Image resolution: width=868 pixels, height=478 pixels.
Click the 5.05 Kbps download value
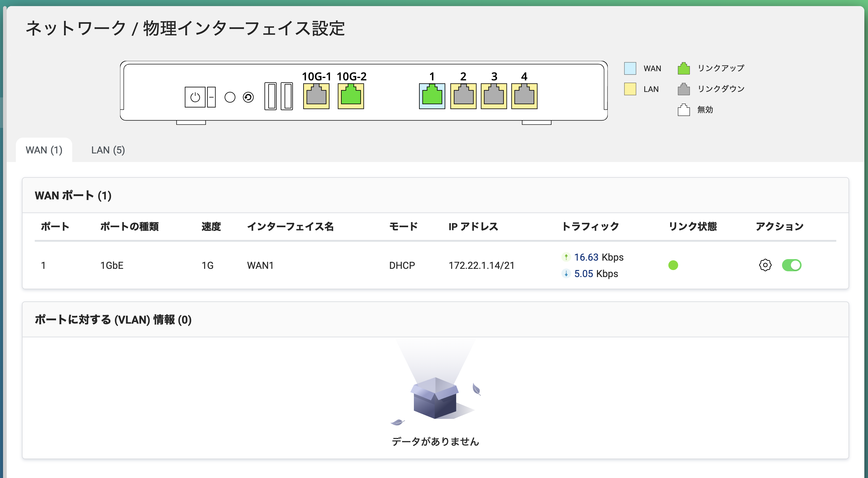(x=596, y=274)
